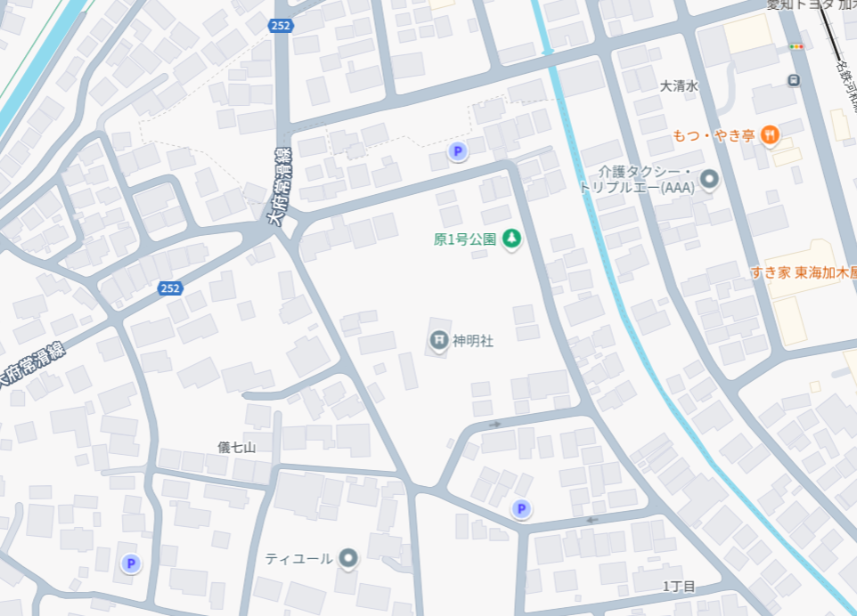The height and width of the screenshot is (616, 857).
Task: Click the 介護タクシー・トリプルエー(AAA) location pin
Action: (709, 179)
